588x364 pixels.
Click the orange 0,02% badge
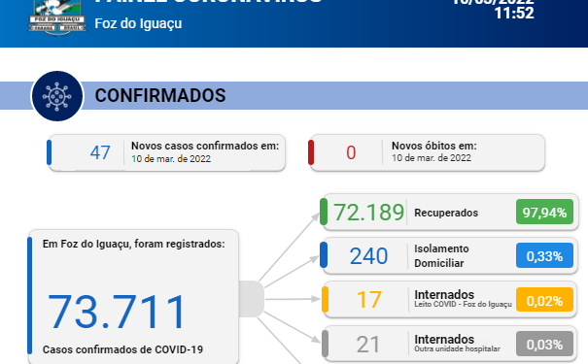coord(544,300)
